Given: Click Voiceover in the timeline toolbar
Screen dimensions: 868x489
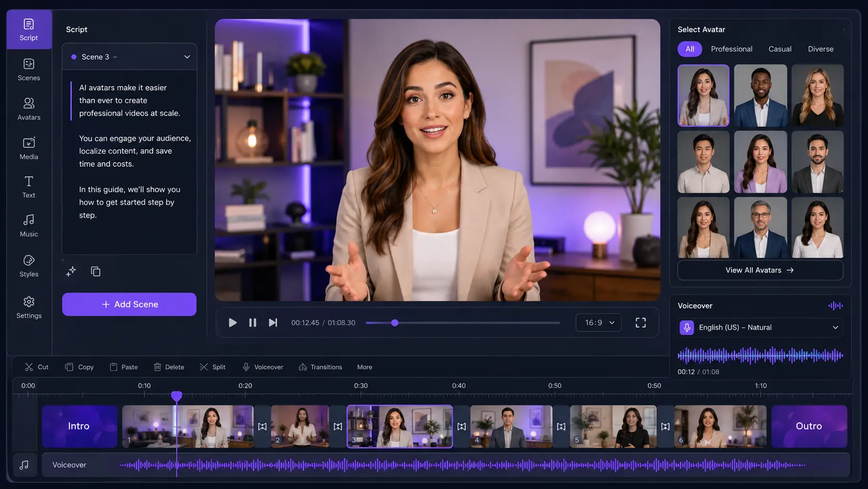Looking at the screenshot, I should (x=263, y=367).
